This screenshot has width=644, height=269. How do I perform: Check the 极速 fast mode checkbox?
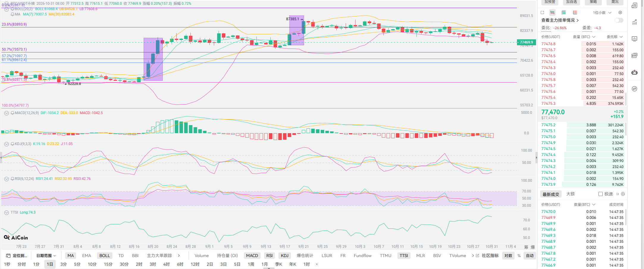pos(601,194)
